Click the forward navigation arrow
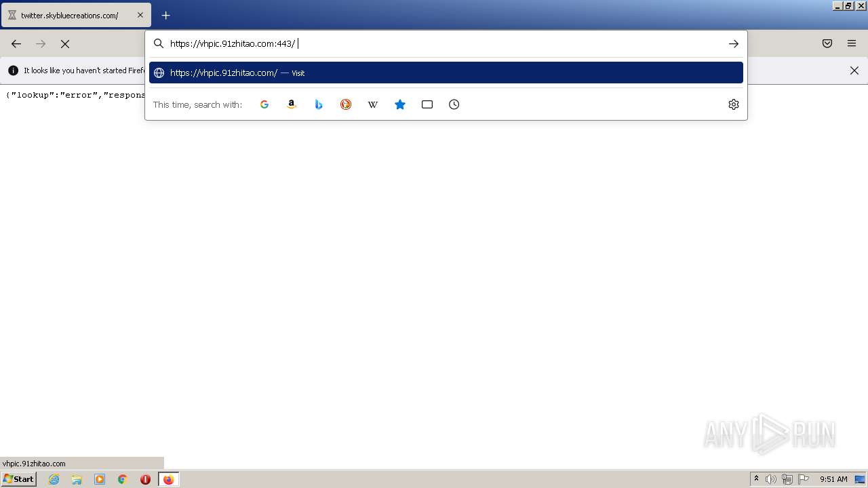 click(x=41, y=43)
